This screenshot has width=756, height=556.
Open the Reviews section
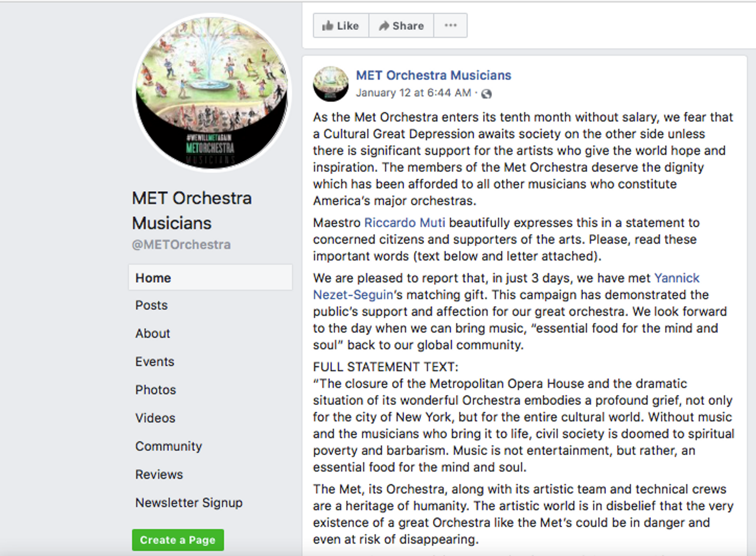(159, 475)
